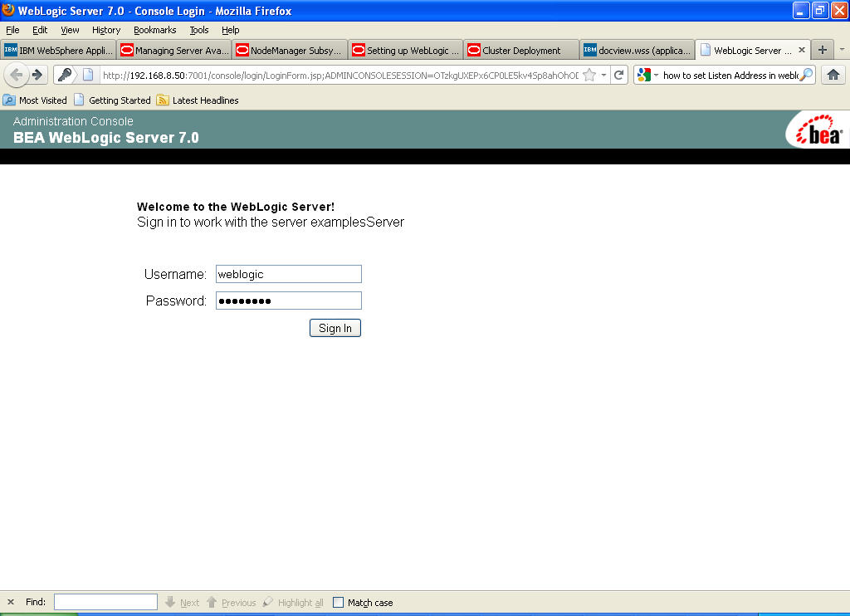
Task: Toggle the Match case checkbox
Action: pyautogui.click(x=339, y=603)
